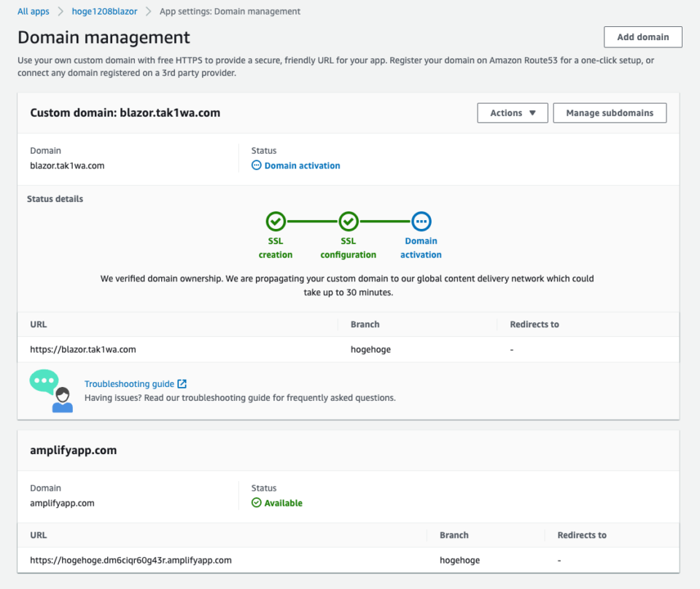This screenshot has width=700, height=589.
Task: Click the external link icon after Troubleshooting guide
Action: [x=182, y=383]
